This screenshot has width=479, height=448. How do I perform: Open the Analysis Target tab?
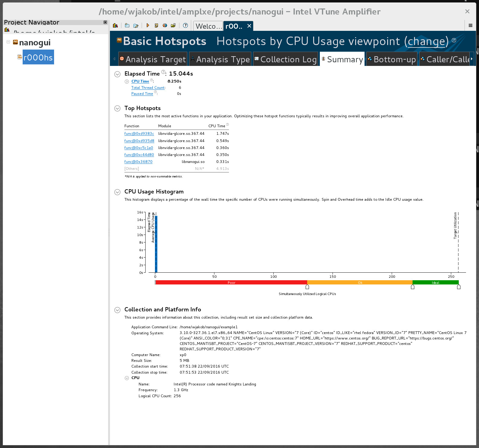pos(153,59)
